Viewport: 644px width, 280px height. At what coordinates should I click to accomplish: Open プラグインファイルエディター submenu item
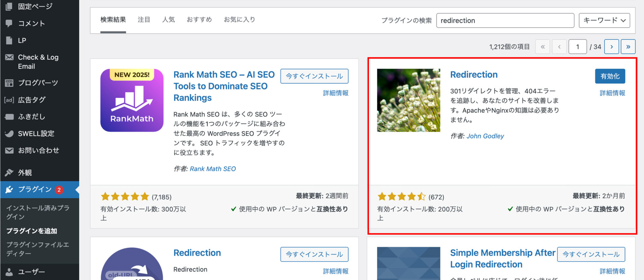[x=38, y=249]
